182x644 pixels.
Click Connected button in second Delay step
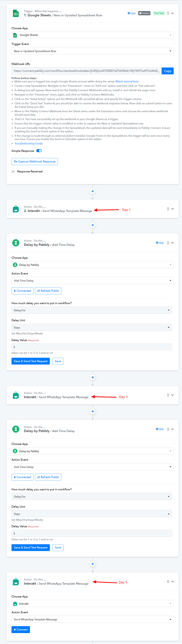(22, 477)
